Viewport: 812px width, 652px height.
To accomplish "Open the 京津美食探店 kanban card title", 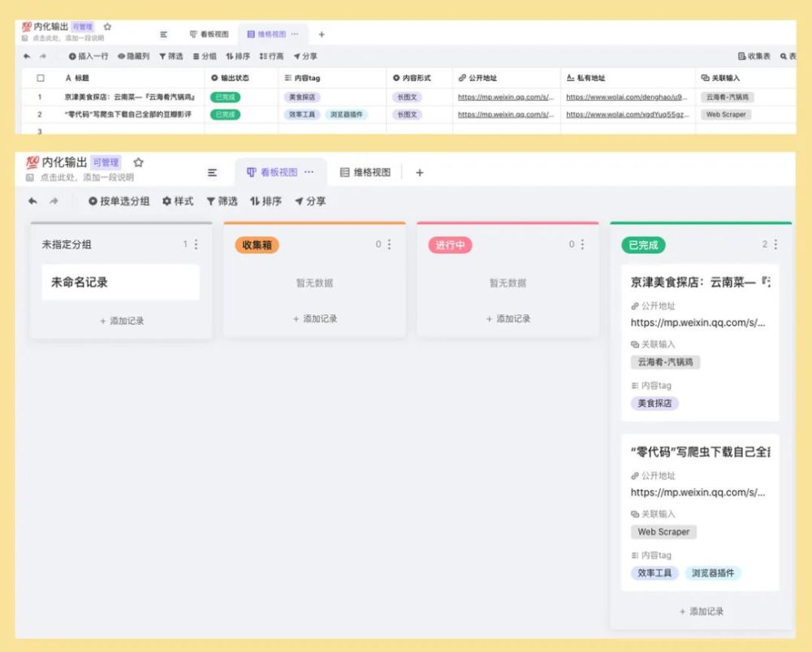I will (x=700, y=283).
